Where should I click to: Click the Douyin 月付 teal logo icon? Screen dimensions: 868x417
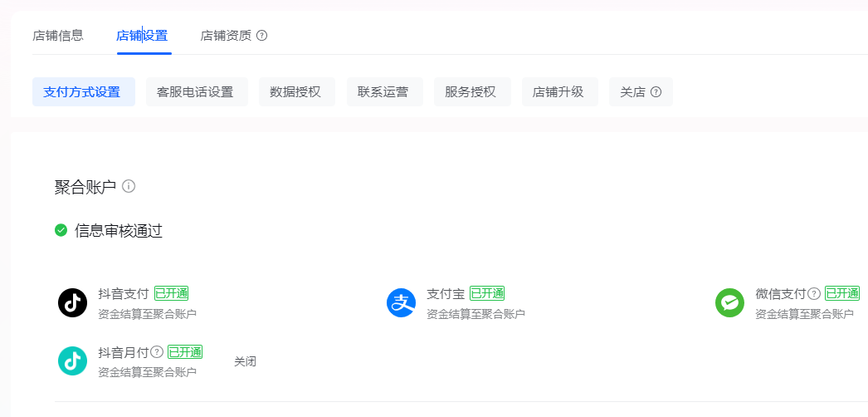point(72,361)
